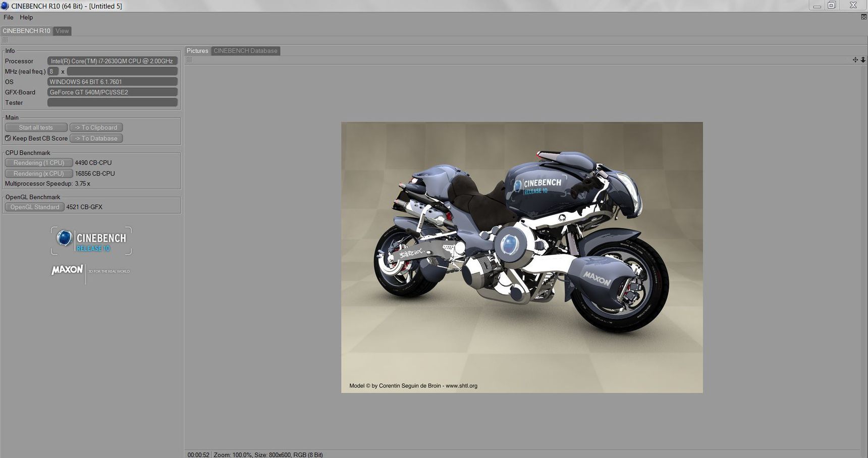Toggle the Keep Best CB Score checkbox
Image resolution: width=868 pixels, height=458 pixels.
click(x=8, y=138)
